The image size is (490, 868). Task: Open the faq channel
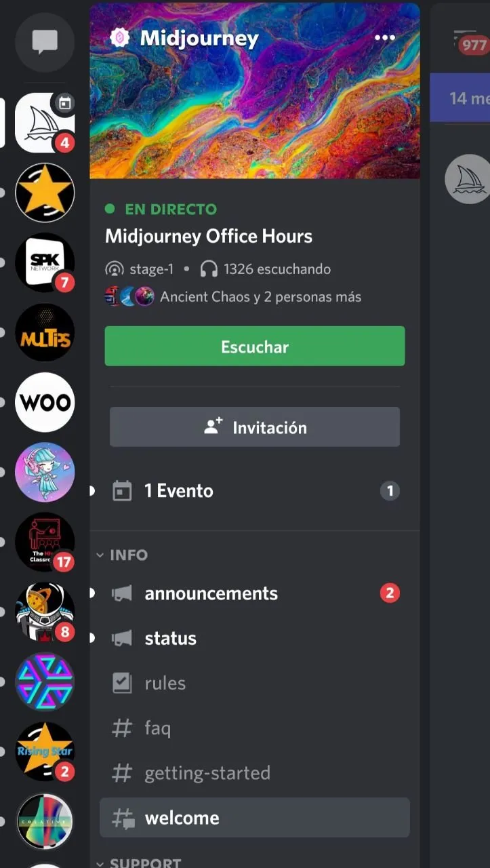255,728
